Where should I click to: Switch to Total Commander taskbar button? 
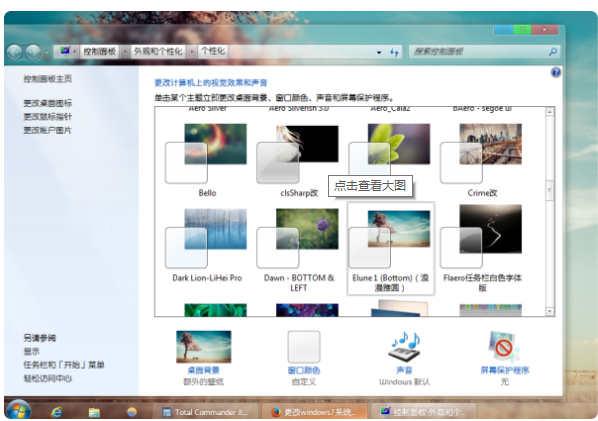(205, 412)
